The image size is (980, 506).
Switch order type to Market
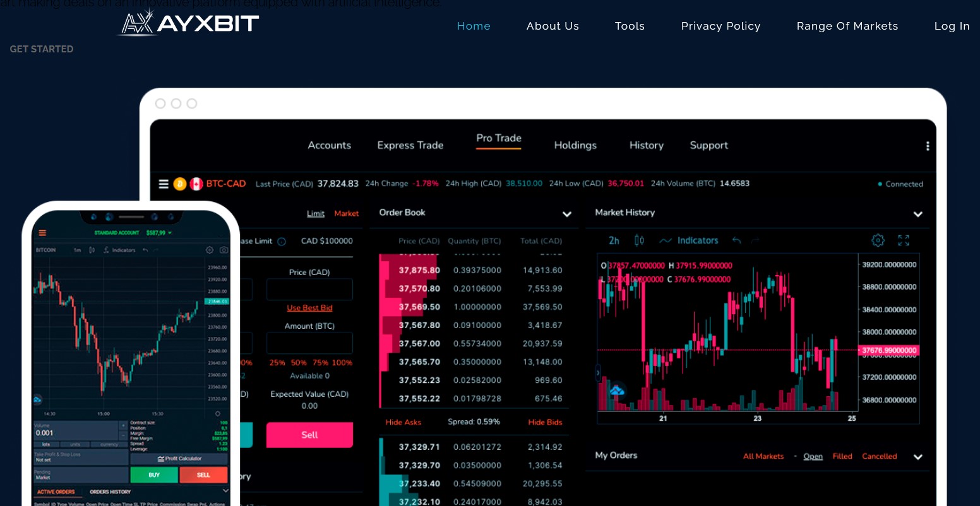(347, 214)
